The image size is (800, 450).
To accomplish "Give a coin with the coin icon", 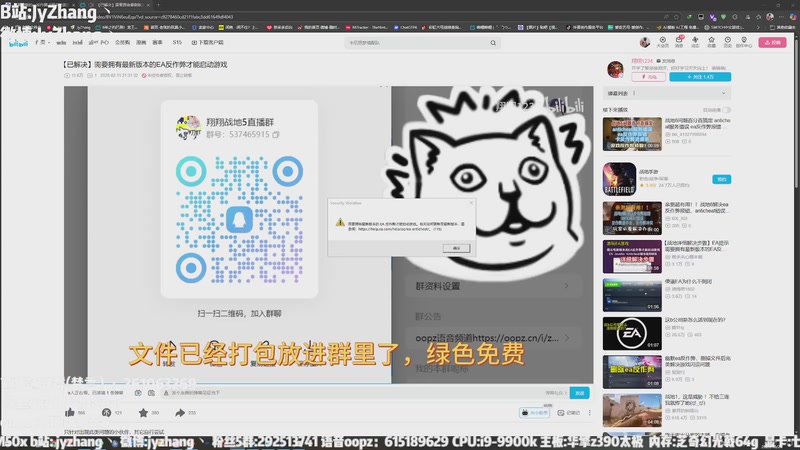I will point(106,412).
